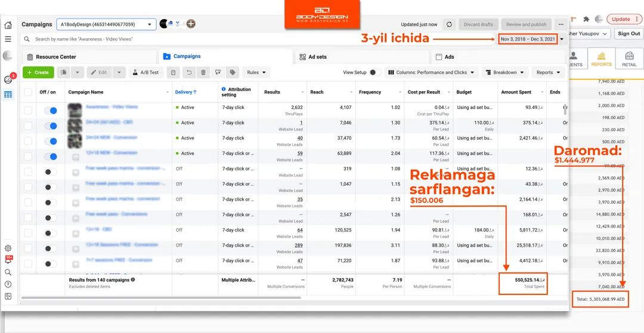The image size is (644, 333).
Task: Select the campaigns table grid icon in sidebar
Action: tap(8, 95)
